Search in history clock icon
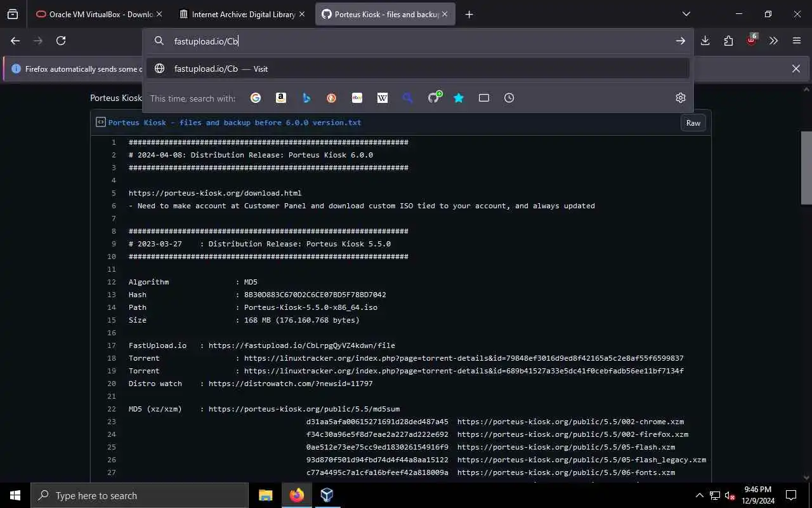The image size is (812, 508). 509,98
